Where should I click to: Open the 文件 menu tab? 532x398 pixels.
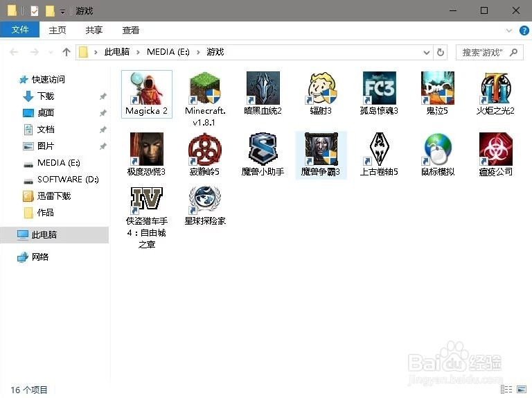click(x=19, y=30)
